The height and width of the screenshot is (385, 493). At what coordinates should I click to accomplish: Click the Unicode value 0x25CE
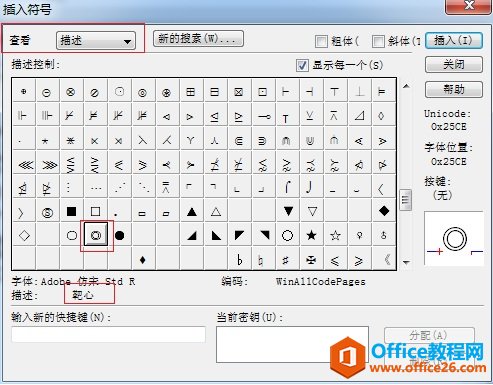(x=449, y=127)
